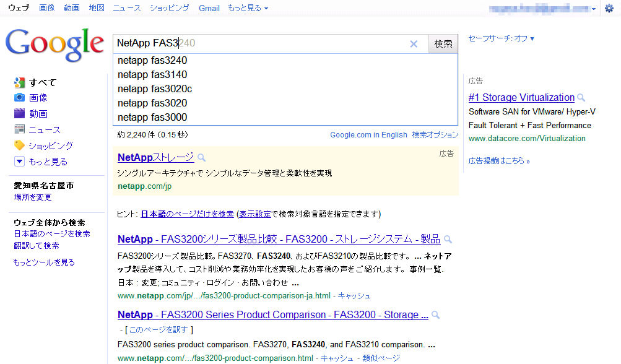This screenshot has width=621, height=364.
Task: Open Gmail in the top navigation bar
Action: point(209,8)
